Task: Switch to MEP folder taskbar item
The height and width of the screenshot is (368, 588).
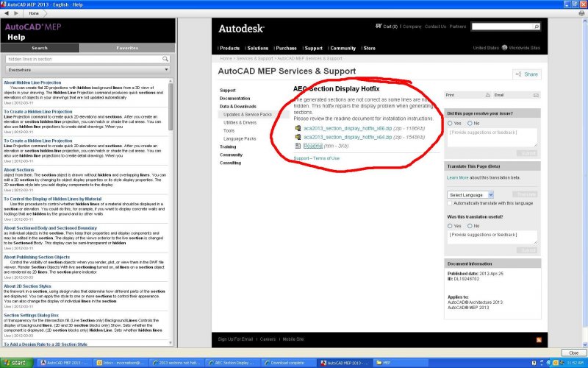Action: coord(401,363)
